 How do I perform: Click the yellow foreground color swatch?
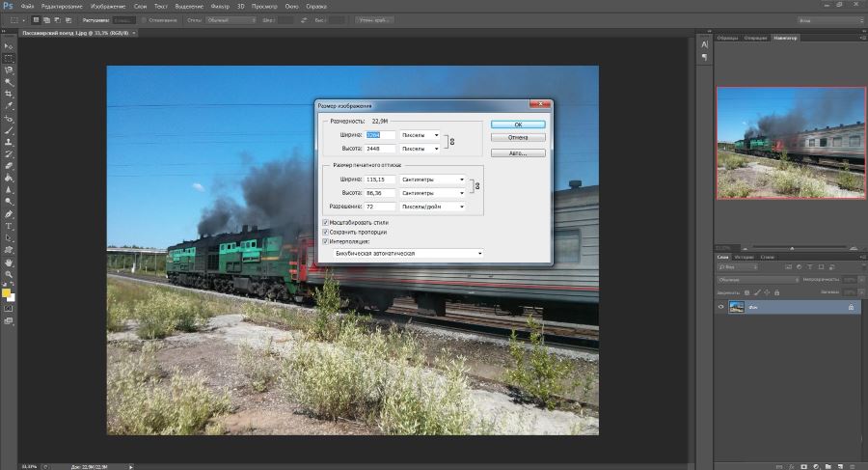(x=6, y=293)
